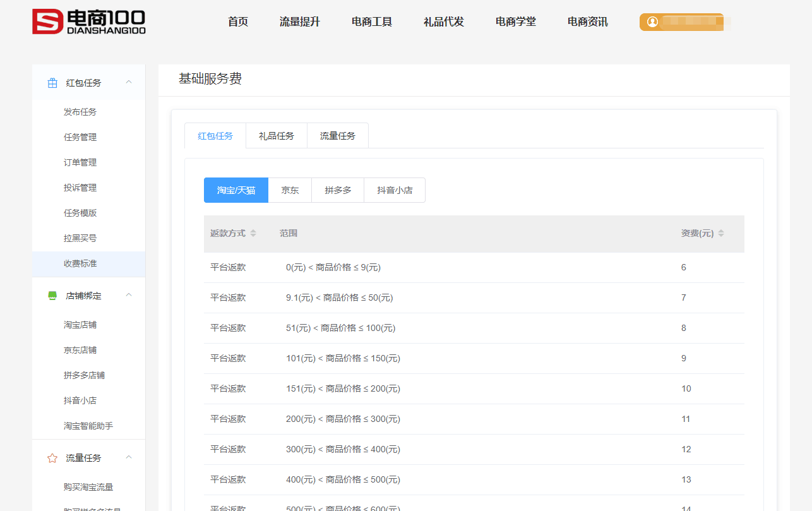Viewport: 812px width, 511px height.
Task: Click the fee value 7
Action: point(684,298)
